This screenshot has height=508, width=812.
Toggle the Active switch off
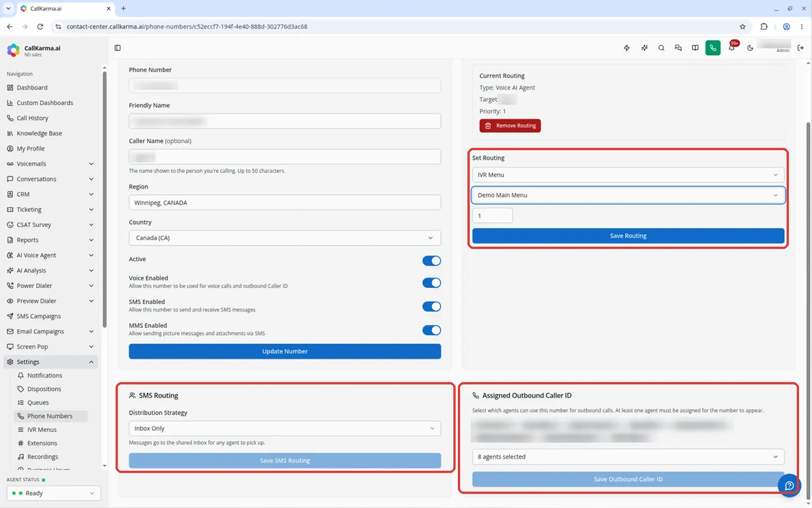click(431, 261)
